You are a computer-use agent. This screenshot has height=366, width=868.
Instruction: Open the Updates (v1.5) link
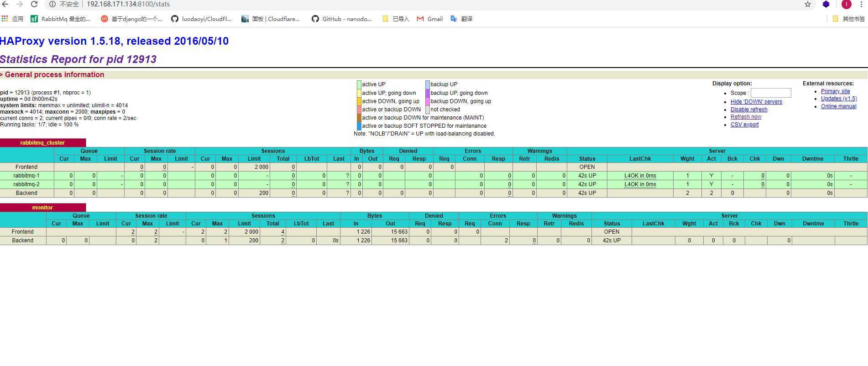839,99
